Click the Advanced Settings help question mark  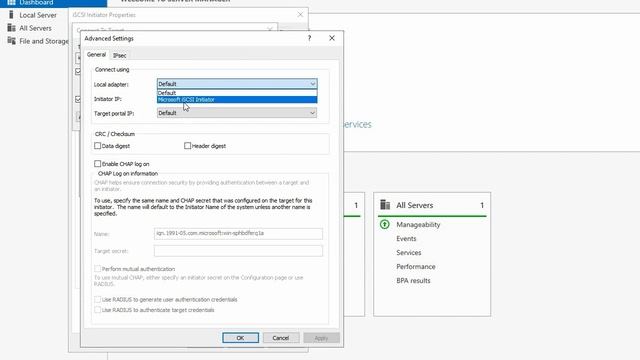(309, 38)
